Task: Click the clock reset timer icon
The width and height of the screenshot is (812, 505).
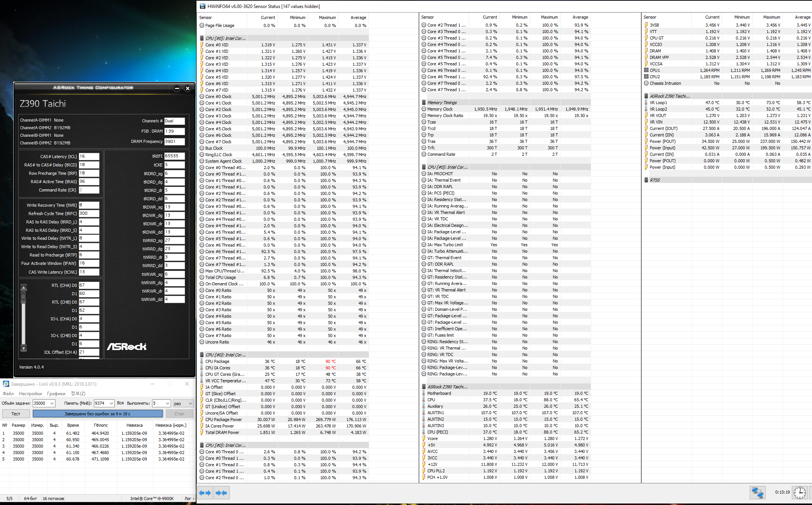Action: coord(800,492)
